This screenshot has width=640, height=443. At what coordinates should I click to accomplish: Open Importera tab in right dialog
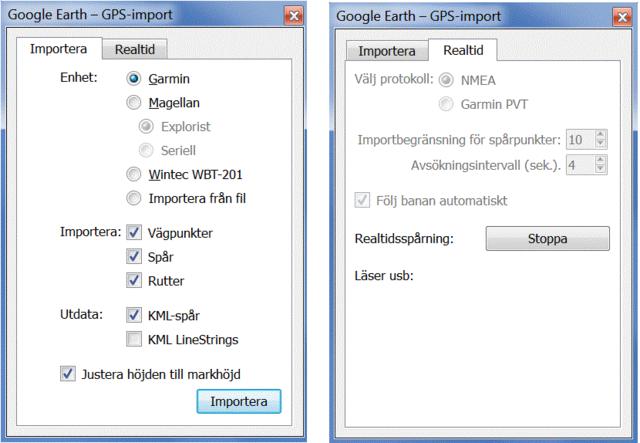[x=387, y=52]
